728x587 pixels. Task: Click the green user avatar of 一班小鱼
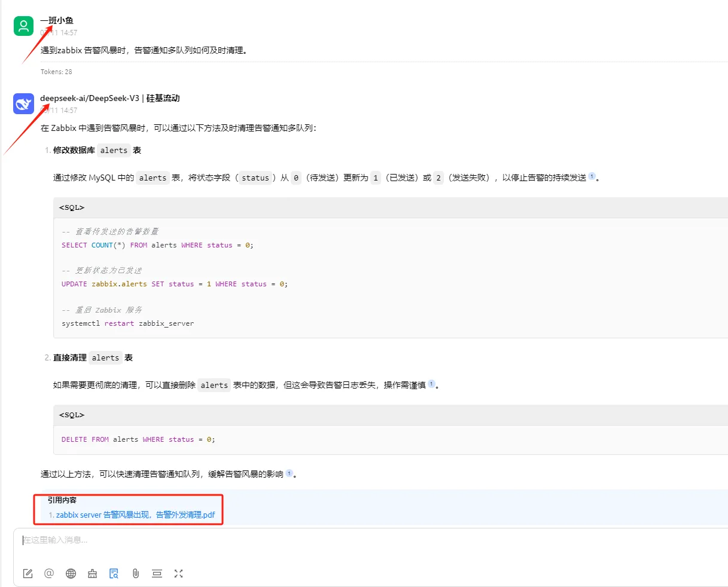click(23, 26)
